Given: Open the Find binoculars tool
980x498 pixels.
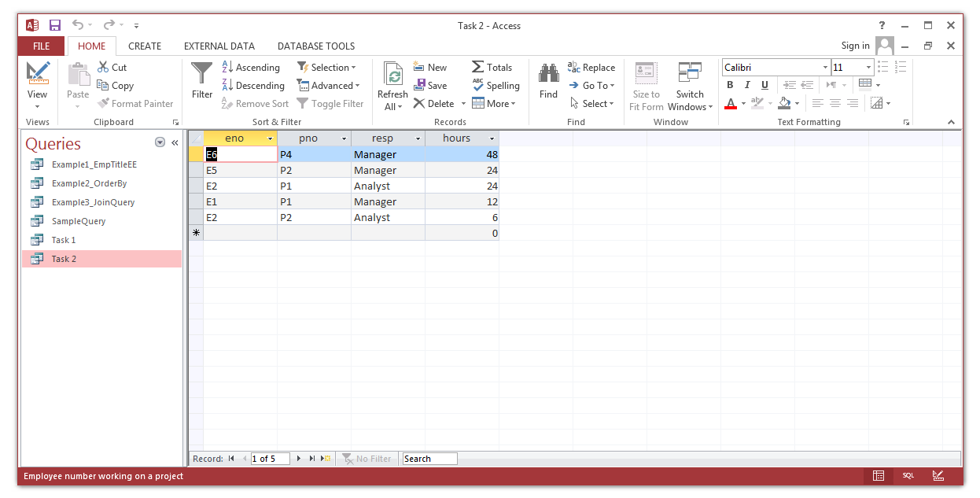Looking at the screenshot, I should pyautogui.click(x=548, y=81).
